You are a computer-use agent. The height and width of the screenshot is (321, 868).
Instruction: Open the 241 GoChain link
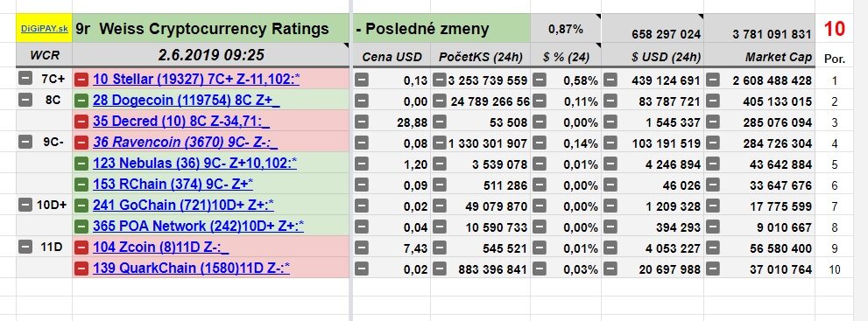pyautogui.click(x=183, y=206)
